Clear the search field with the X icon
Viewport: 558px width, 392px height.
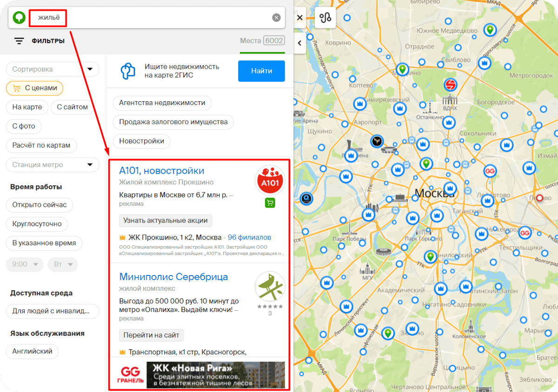click(x=276, y=18)
